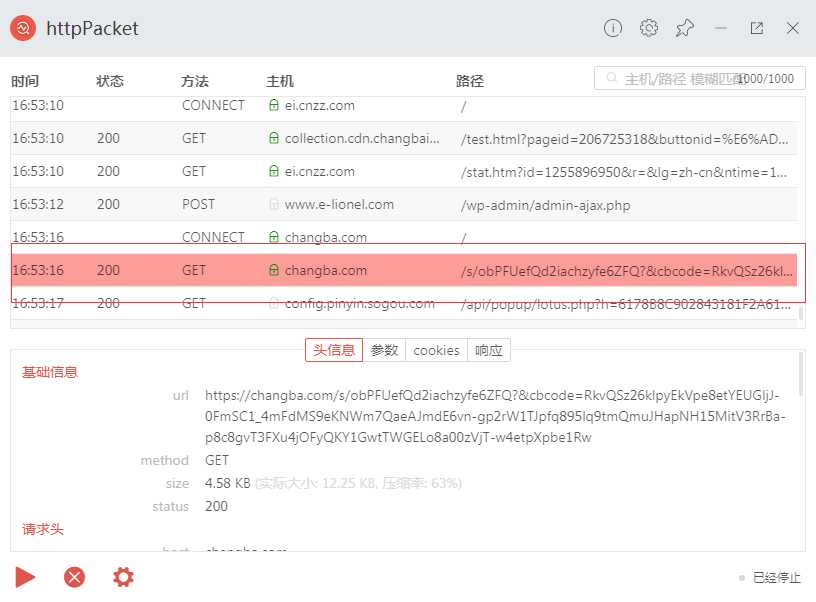Select the collection.cdn.changbai... request row

(x=404, y=138)
